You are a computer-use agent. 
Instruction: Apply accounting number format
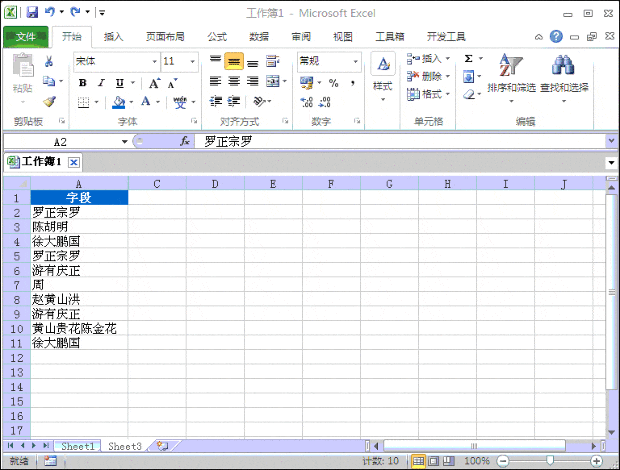[306, 83]
